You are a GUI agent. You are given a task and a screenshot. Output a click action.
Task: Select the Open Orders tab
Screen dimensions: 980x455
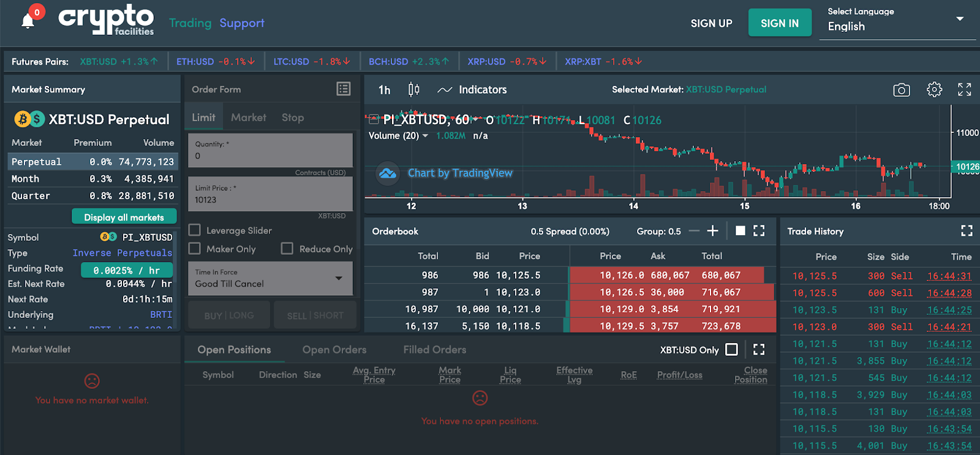(x=334, y=350)
